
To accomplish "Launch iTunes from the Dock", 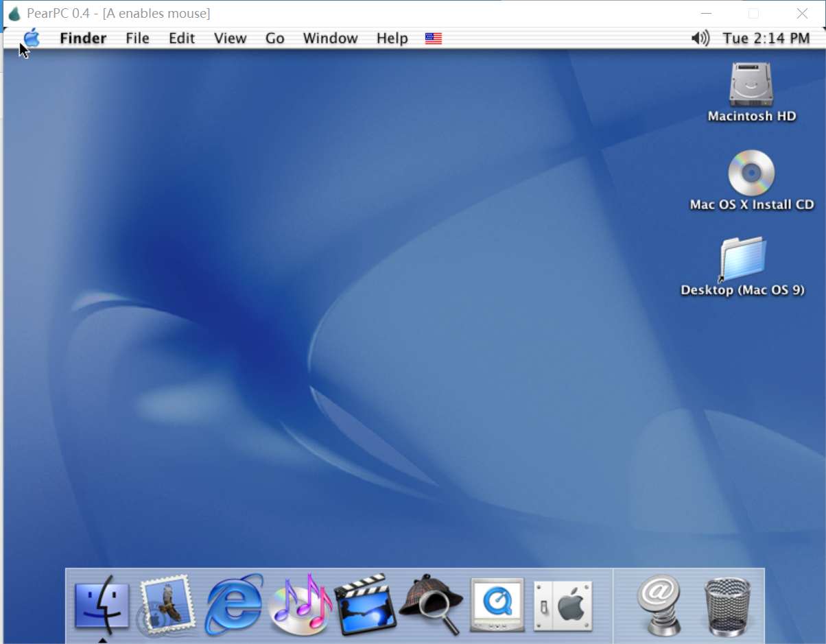I will coord(300,604).
